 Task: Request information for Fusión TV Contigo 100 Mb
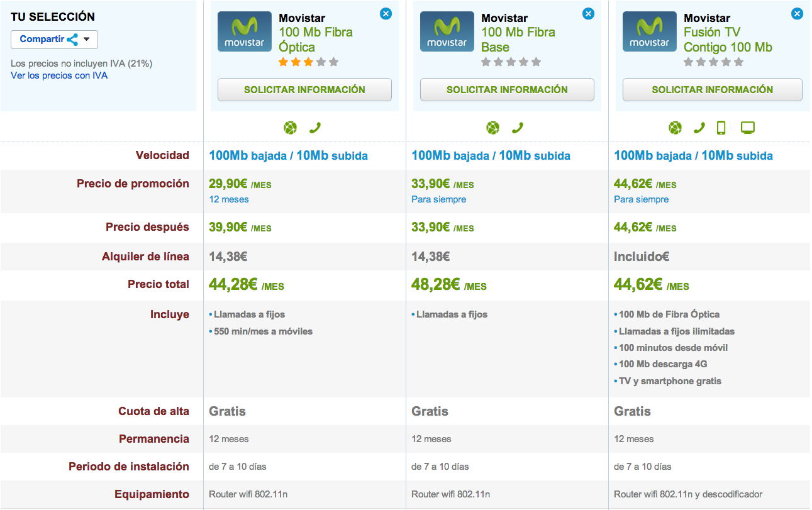tap(713, 89)
